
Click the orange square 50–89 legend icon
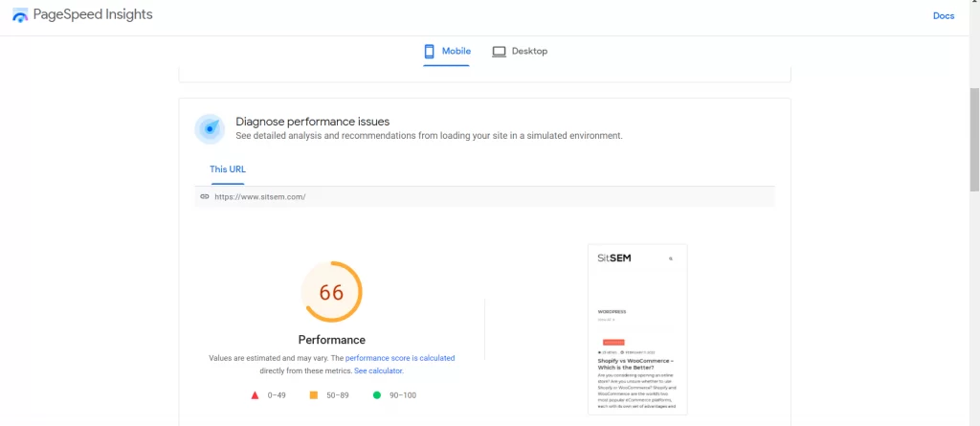coord(314,395)
